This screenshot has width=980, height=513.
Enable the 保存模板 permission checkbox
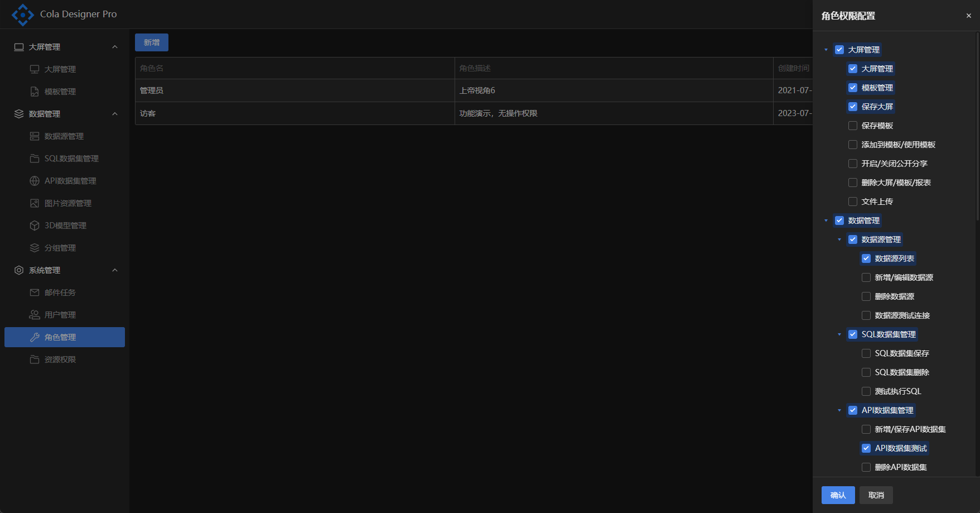pyautogui.click(x=853, y=126)
